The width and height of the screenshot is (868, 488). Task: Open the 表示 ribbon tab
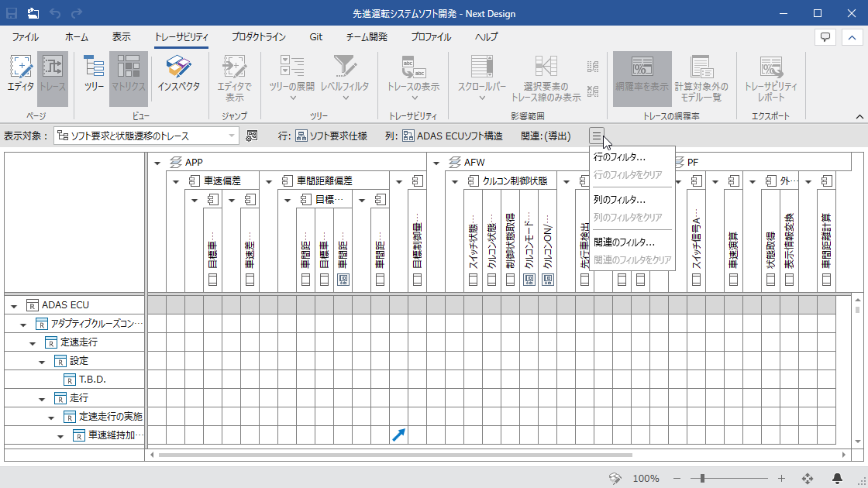[x=121, y=37]
